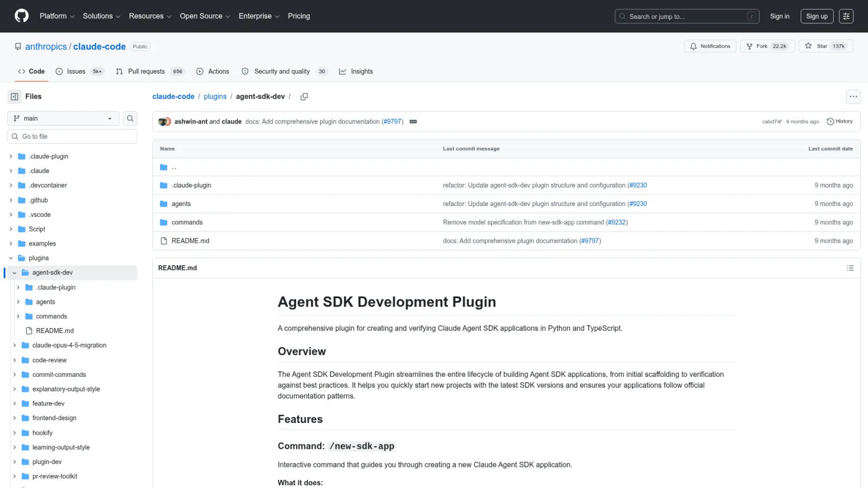
Task: Click folder icon of agents row in table
Action: coord(164,204)
